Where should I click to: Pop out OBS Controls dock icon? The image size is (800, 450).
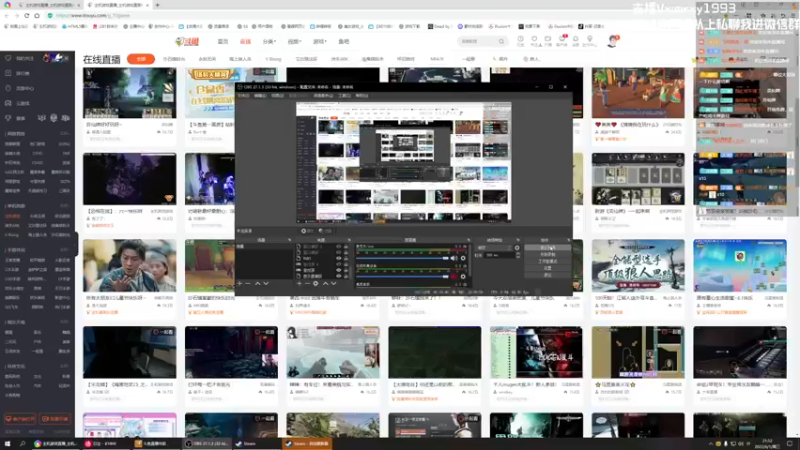coord(568,240)
